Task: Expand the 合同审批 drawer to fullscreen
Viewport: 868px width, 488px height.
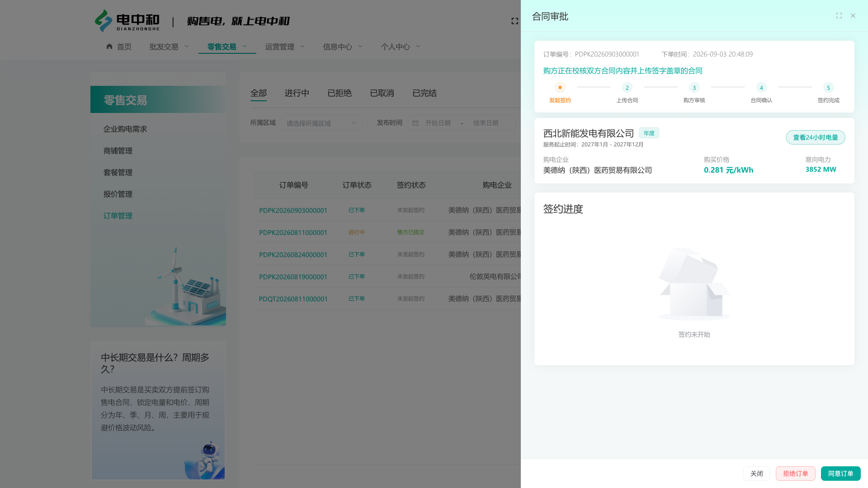Action: click(x=839, y=16)
